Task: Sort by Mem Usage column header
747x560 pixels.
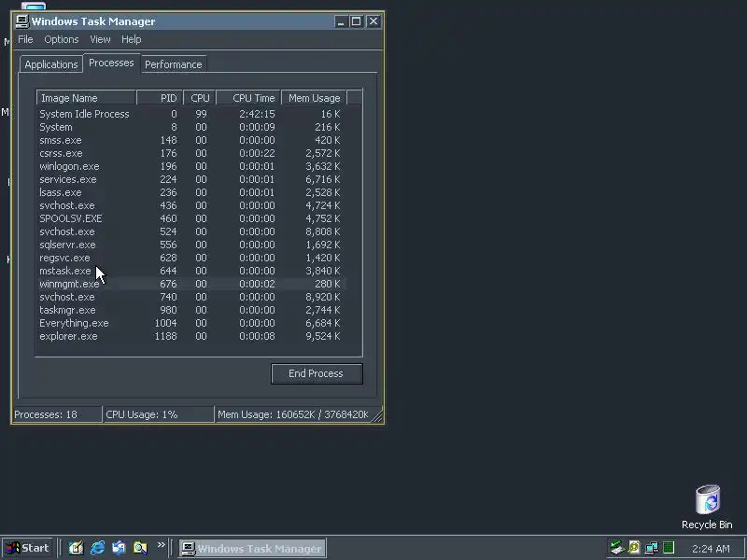Action: tap(314, 98)
